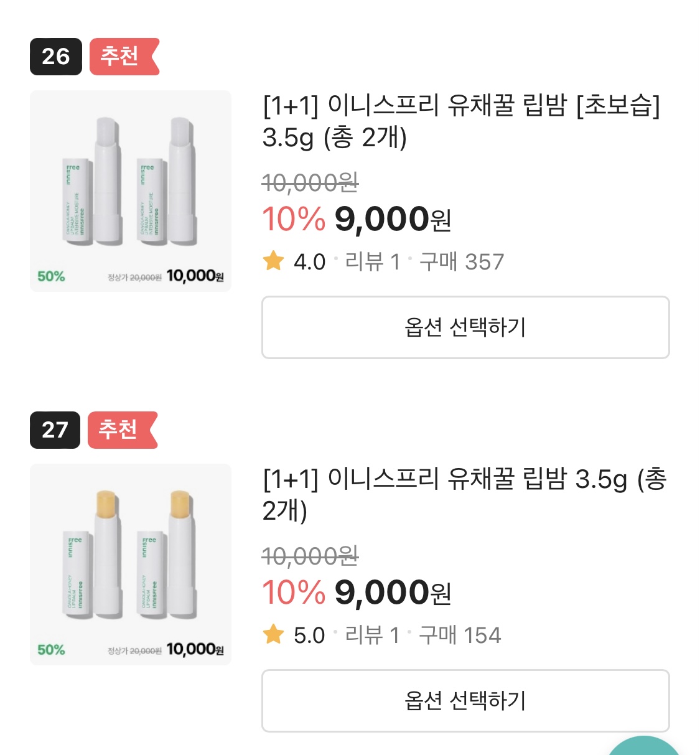Viewport: 700px width, 755px height.
Task: Click the star rating icon for item 27
Action: click(273, 634)
